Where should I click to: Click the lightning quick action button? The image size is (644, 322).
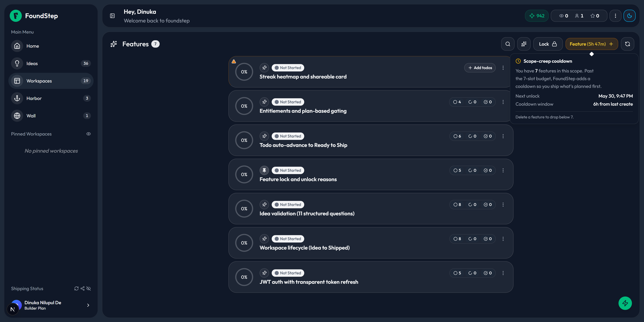point(625,303)
